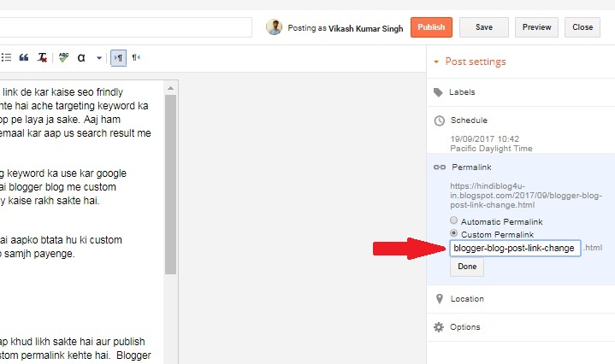Close the post editor
The width and height of the screenshot is (615, 364).
pos(582,27)
